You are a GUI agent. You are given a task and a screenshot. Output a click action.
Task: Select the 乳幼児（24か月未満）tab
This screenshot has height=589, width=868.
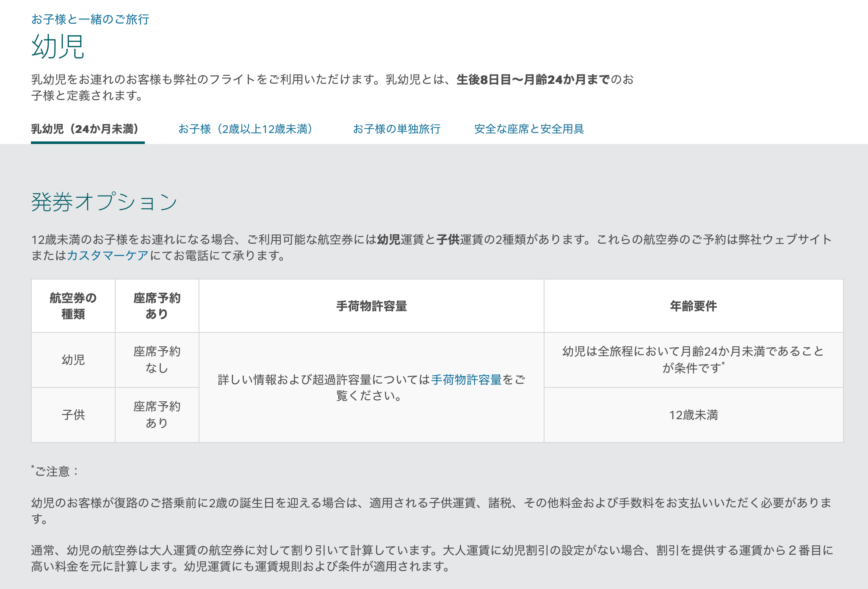tap(85, 129)
